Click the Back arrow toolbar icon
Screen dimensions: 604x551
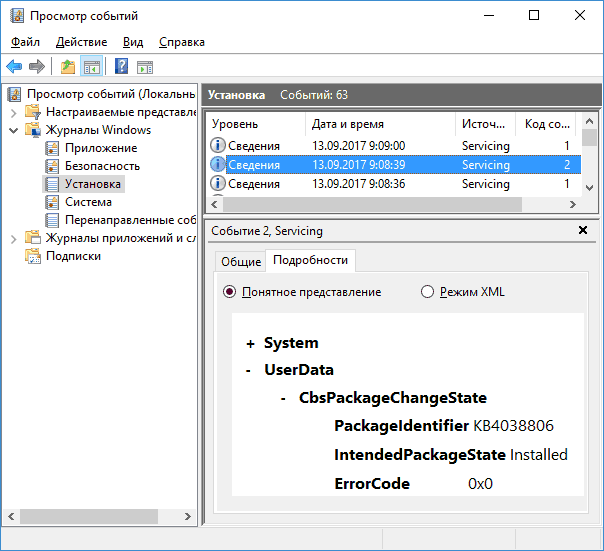coord(15,67)
